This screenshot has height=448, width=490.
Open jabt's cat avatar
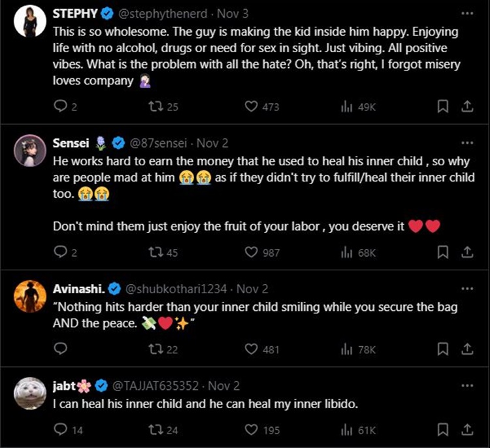tap(29, 392)
